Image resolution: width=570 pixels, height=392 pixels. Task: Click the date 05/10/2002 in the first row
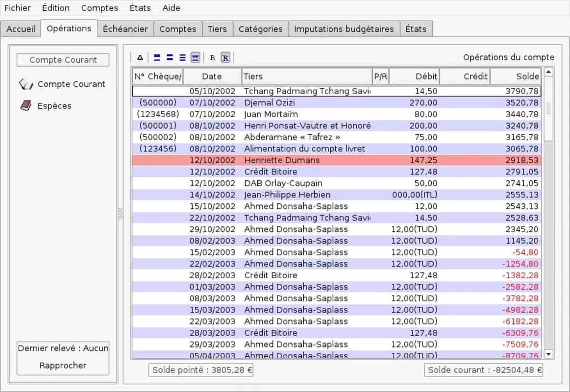pos(212,91)
